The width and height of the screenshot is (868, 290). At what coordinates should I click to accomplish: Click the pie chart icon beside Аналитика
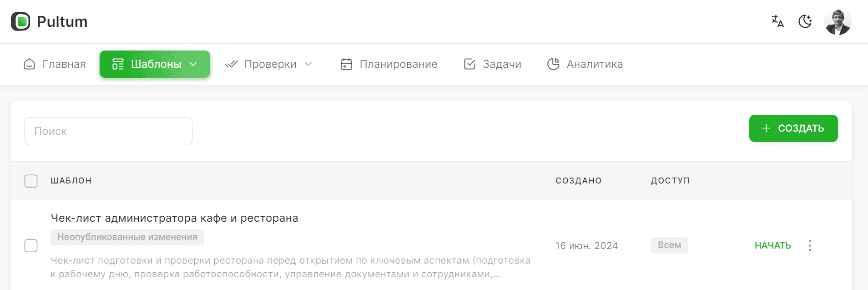[x=553, y=64]
